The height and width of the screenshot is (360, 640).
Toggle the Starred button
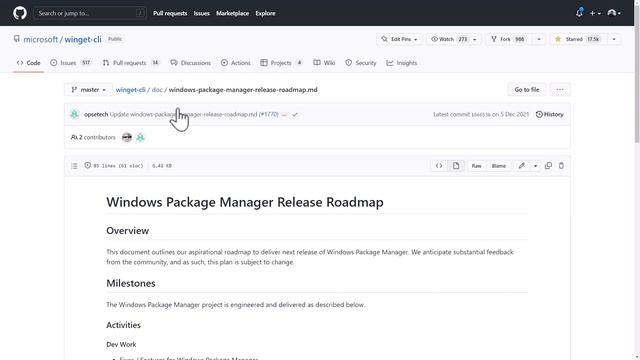[x=577, y=39]
